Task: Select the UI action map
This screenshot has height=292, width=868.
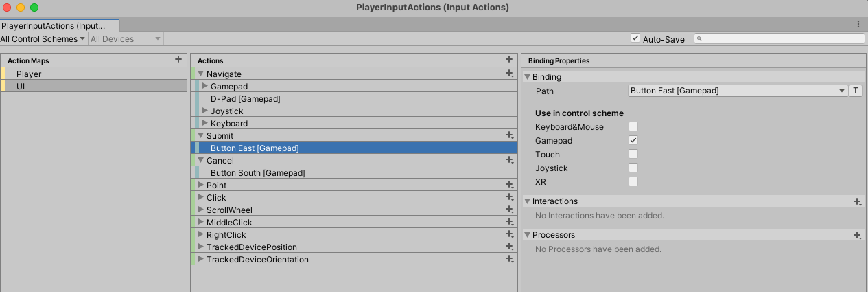Action: (x=93, y=86)
